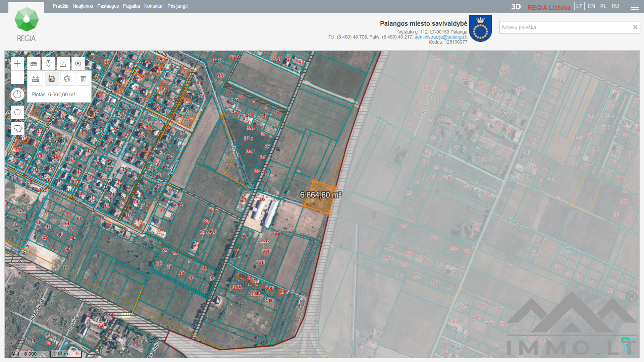Click the 6 664,60 m² map label
Screen dimensions: 644x362
tap(321, 195)
